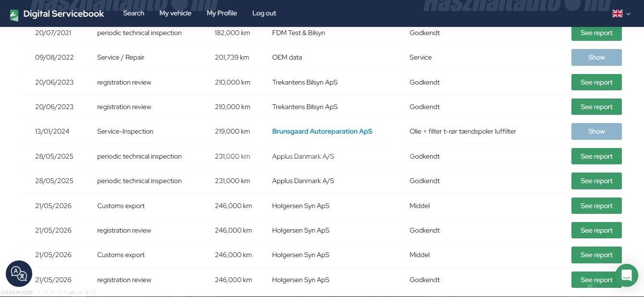Image resolution: width=644 pixels, height=297 pixels.
Task: Click the Digital Servicebook logo icon
Action: [x=14, y=14]
